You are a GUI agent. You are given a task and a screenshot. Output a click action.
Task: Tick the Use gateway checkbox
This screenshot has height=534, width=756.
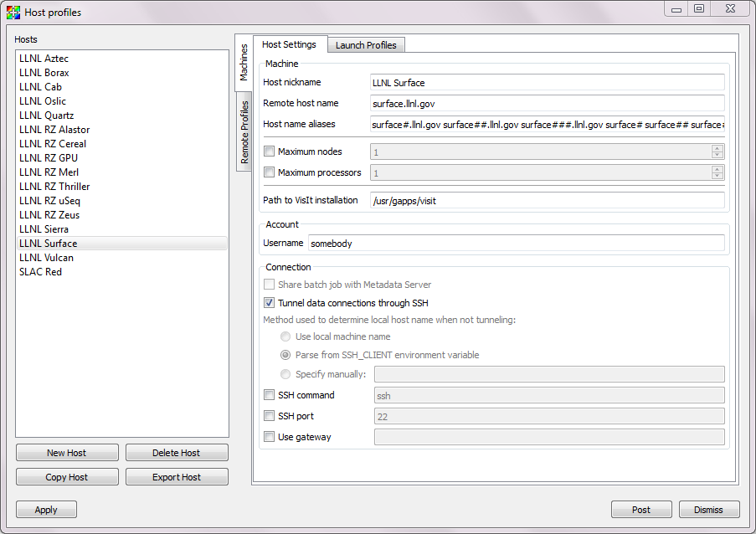(x=269, y=437)
